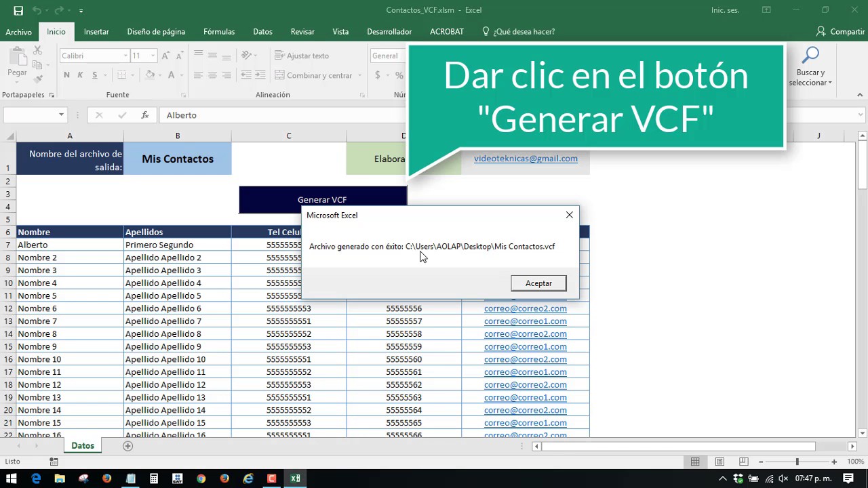Click the zoom slider handle
The image size is (868, 488).
coord(797,462)
